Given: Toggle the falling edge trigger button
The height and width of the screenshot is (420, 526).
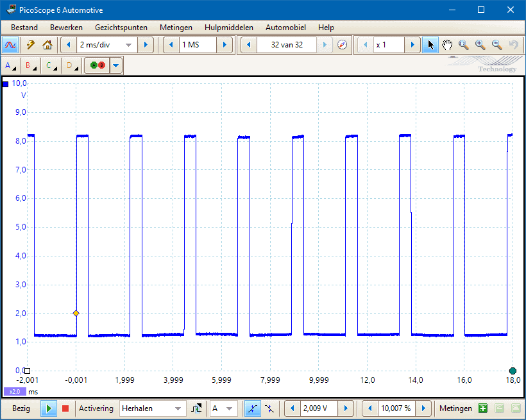Looking at the screenshot, I should click(x=269, y=408).
